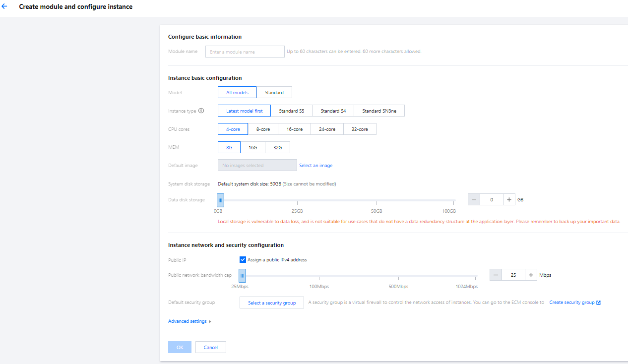Select the Standard model option
The width and height of the screenshot is (628, 364).
coord(274,92)
